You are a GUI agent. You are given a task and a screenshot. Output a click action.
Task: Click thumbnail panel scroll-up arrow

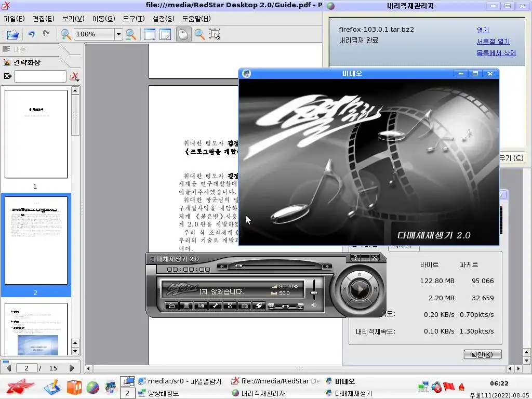75,90
